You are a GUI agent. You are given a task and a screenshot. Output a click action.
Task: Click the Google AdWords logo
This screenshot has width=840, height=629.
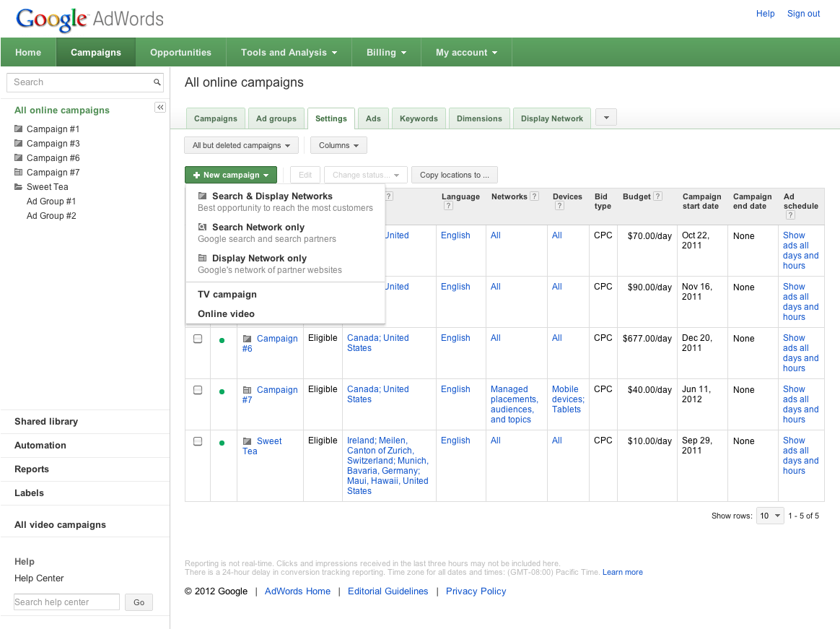89,19
